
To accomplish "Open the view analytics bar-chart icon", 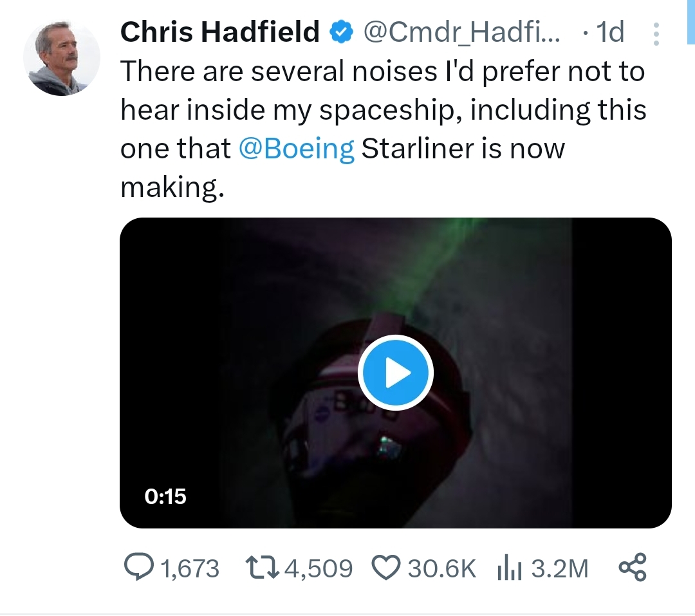I will [x=509, y=568].
